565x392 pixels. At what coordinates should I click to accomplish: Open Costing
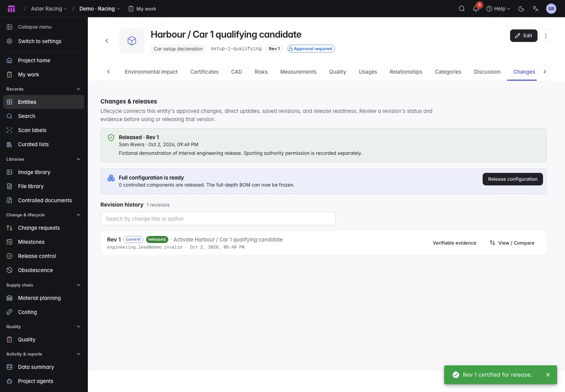click(x=44, y=312)
